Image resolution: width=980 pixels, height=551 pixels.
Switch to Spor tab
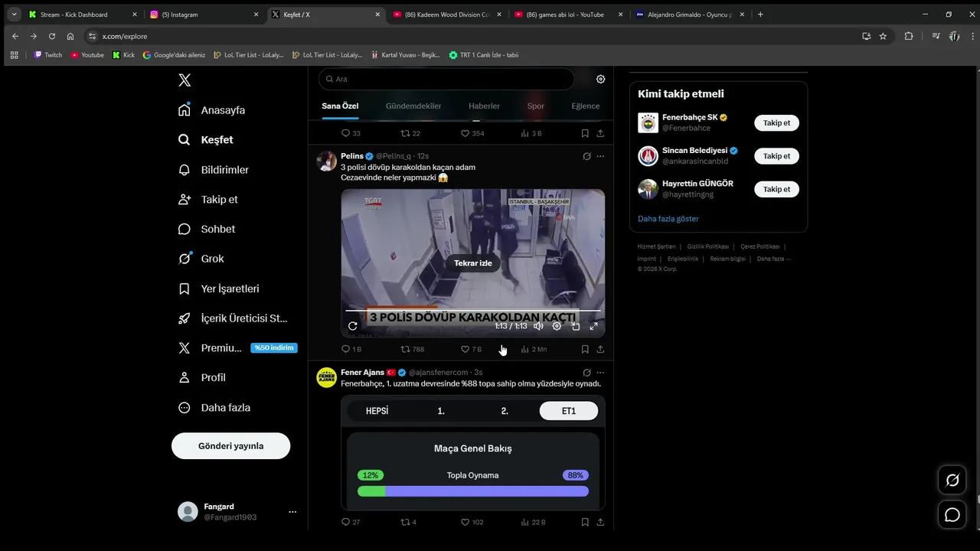tap(536, 106)
